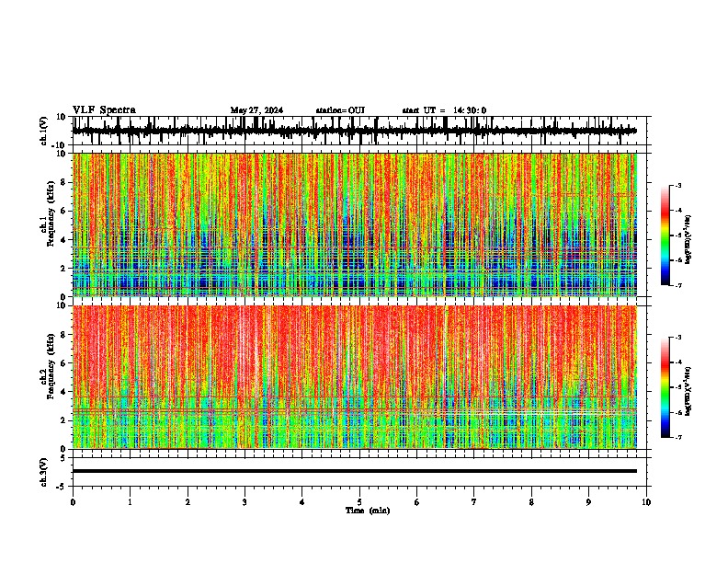This screenshot has height=563, width=728.
Task: Click the ch.3 flat black voltage trace
Action: coord(354,471)
